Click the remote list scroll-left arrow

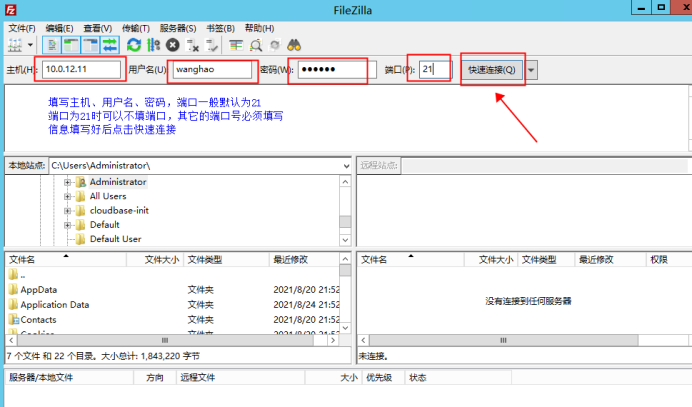(x=363, y=340)
